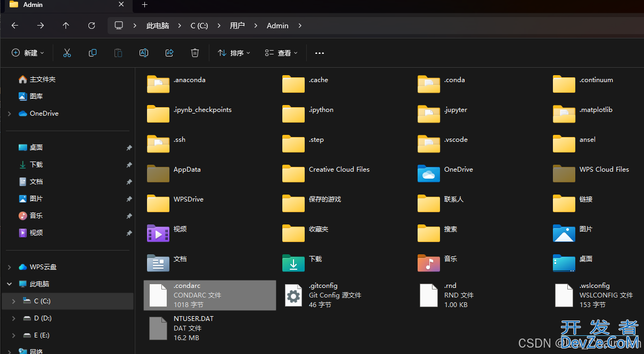Click the Cut scissors icon
Screen dimensions: 644x354
(67, 53)
